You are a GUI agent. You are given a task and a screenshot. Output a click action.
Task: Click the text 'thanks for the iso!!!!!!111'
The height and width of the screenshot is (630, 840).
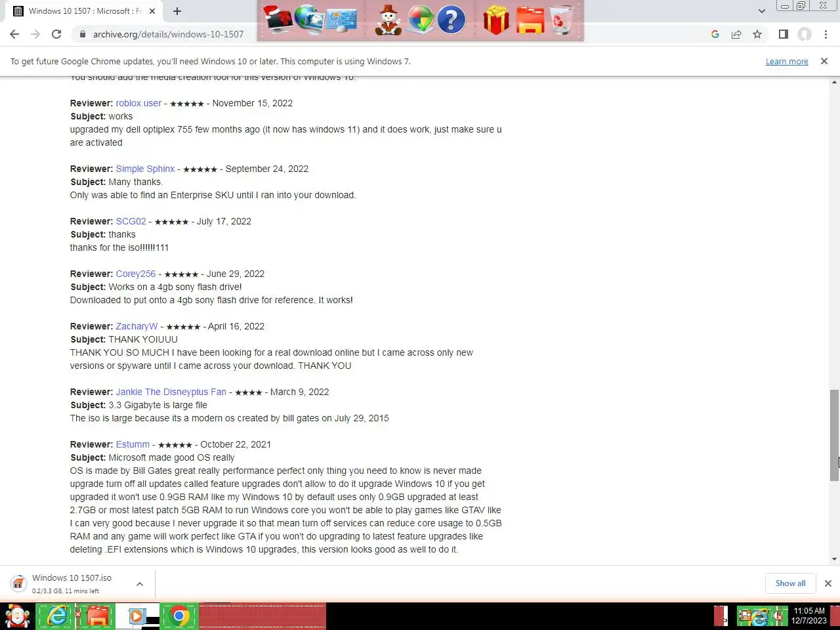[x=119, y=247]
